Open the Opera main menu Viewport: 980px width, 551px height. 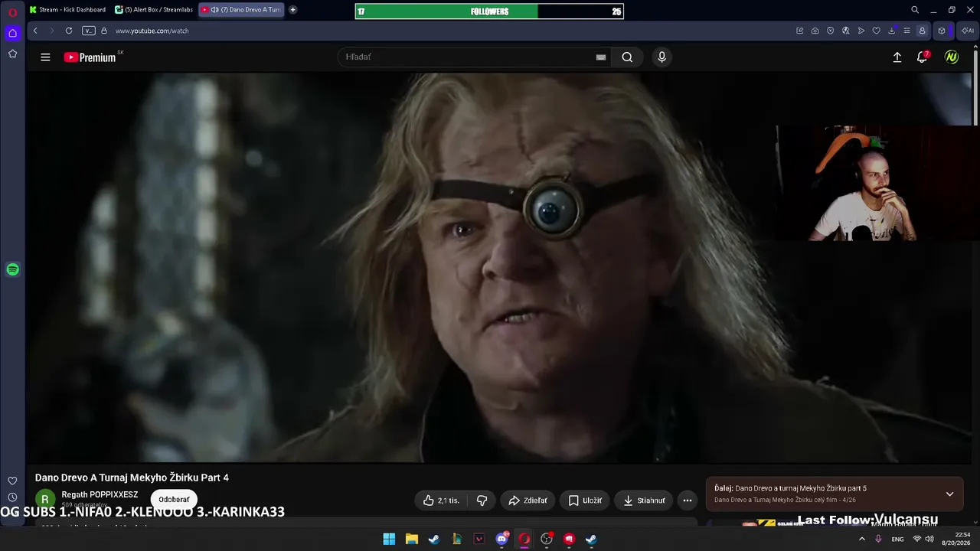coord(12,12)
